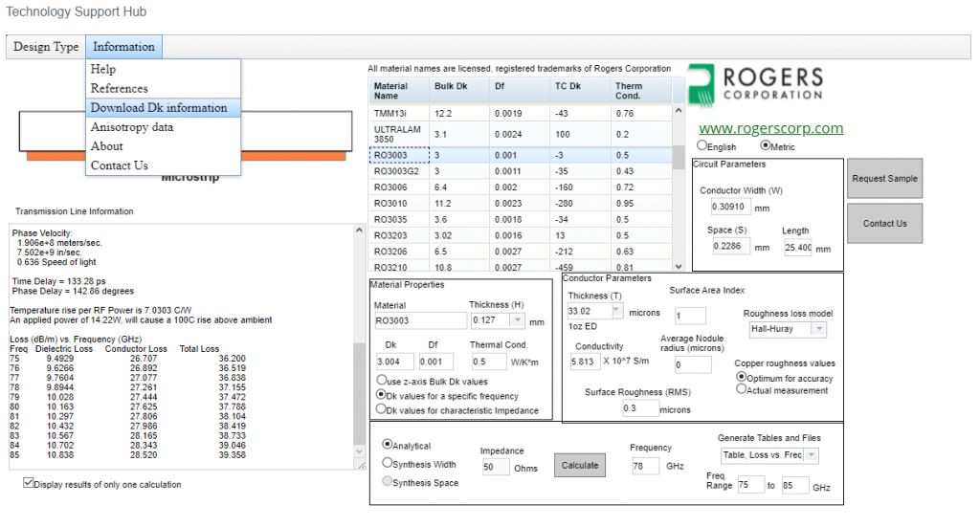
Task: Click the Bulk Dk column header
Action: [x=458, y=91]
